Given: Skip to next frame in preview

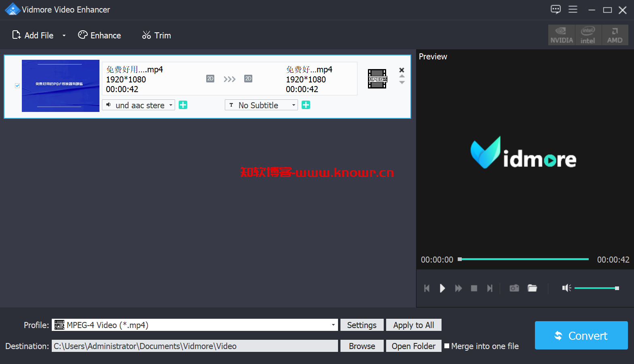Looking at the screenshot, I should 490,288.
